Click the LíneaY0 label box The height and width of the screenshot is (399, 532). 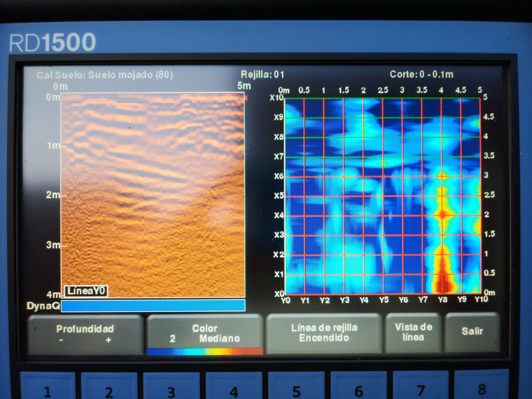(x=86, y=291)
